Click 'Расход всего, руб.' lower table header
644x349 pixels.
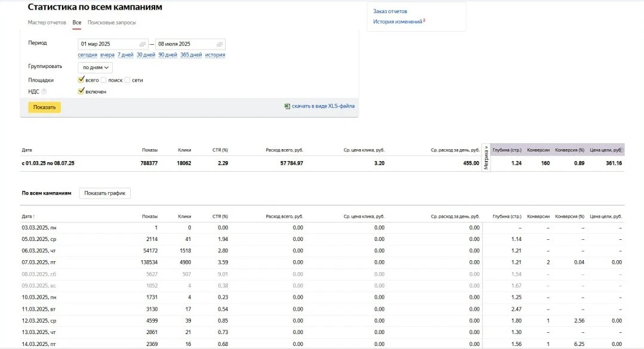coord(284,217)
